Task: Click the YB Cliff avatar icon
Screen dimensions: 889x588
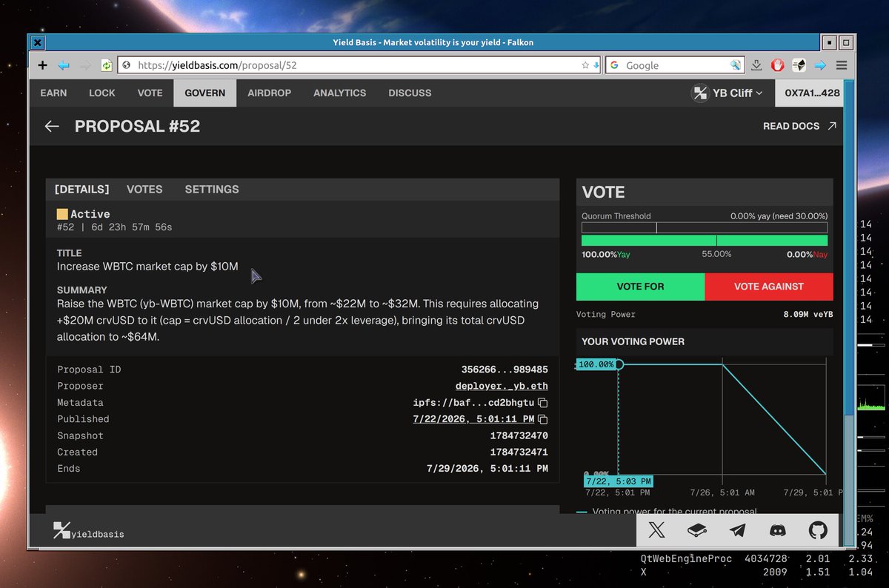Action: click(x=700, y=93)
